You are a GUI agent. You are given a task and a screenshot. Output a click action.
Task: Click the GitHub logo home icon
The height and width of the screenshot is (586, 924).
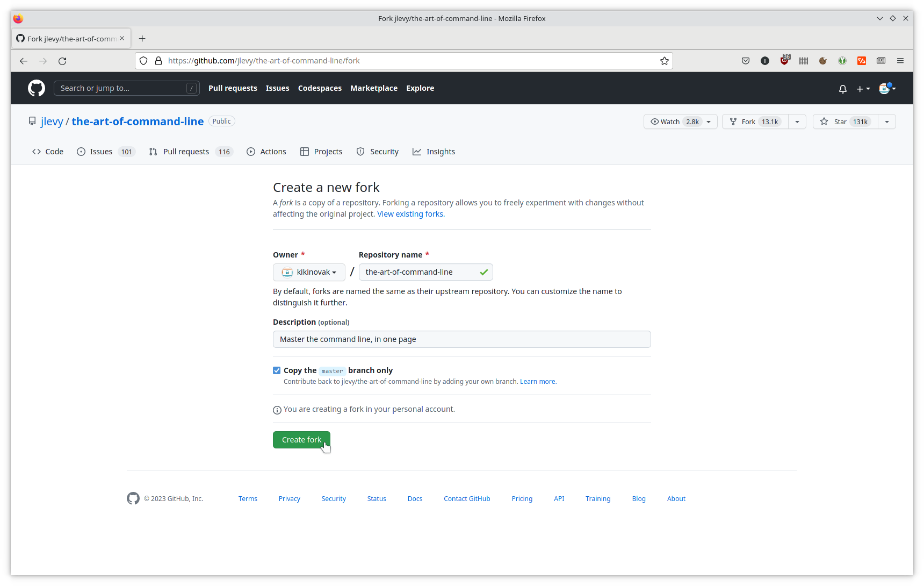37,88
